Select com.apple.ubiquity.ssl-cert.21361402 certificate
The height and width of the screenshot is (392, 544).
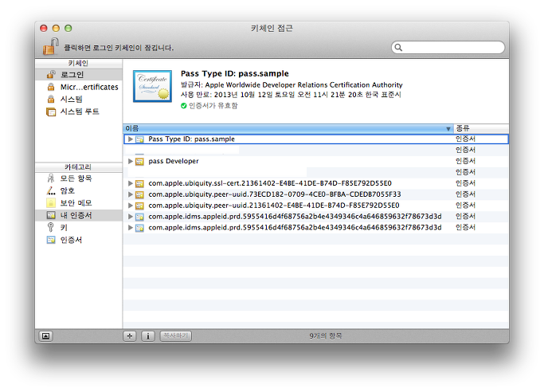coord(316,183)
